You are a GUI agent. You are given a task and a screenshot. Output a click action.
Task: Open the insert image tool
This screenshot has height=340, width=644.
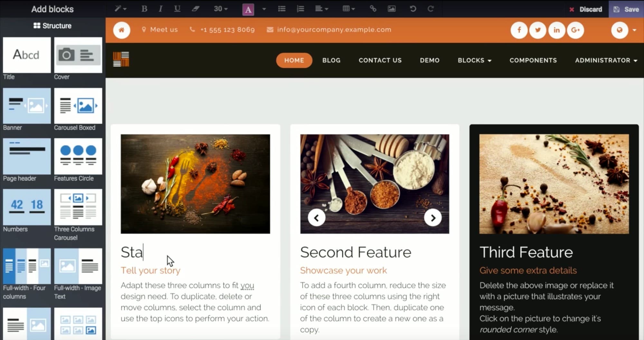[x=392, y=9]
